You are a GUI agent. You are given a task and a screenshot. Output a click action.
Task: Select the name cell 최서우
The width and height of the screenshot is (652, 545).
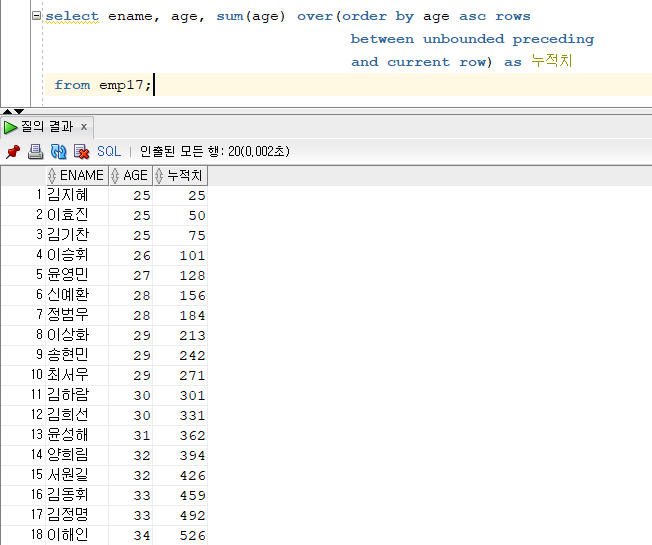click(x=77, y=375)
